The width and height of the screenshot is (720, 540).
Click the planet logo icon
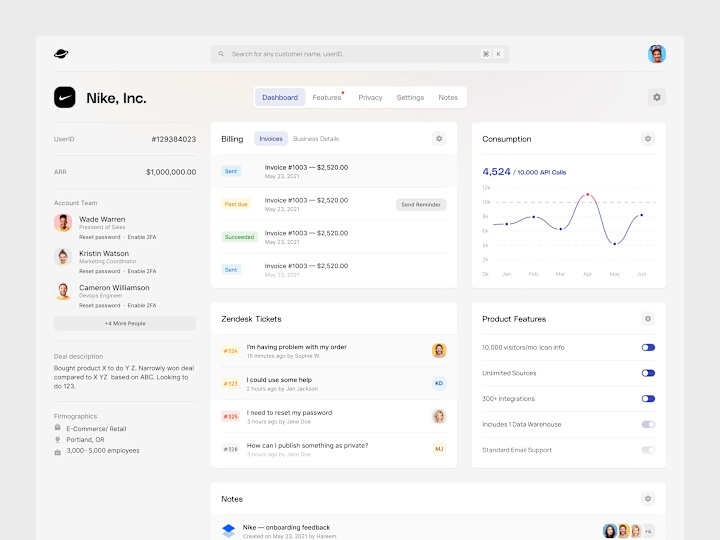coord(61,54)
